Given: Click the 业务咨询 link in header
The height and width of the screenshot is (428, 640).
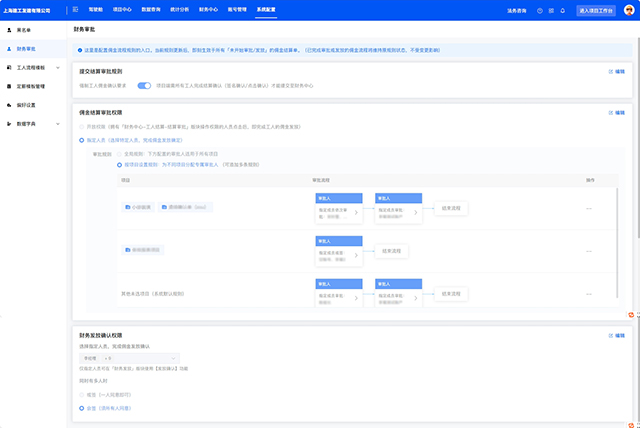Looking at the screenshot, I should tap(518, 10).
